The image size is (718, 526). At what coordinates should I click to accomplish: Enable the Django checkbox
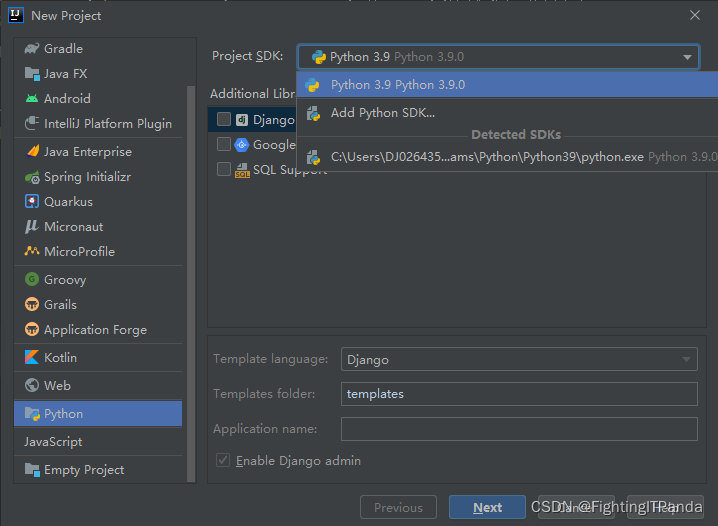point(223,119)
